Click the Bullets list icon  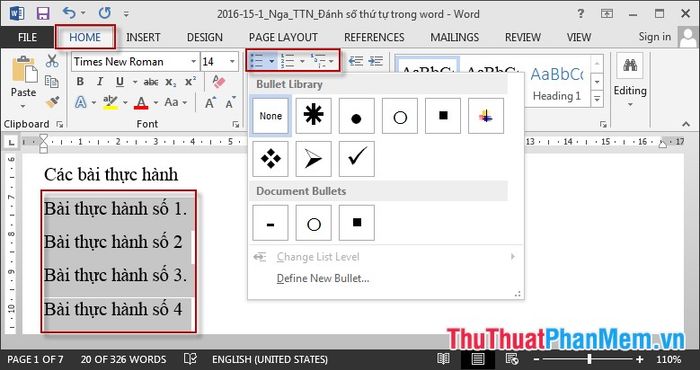pyautogui.click(x=257, y=61)
